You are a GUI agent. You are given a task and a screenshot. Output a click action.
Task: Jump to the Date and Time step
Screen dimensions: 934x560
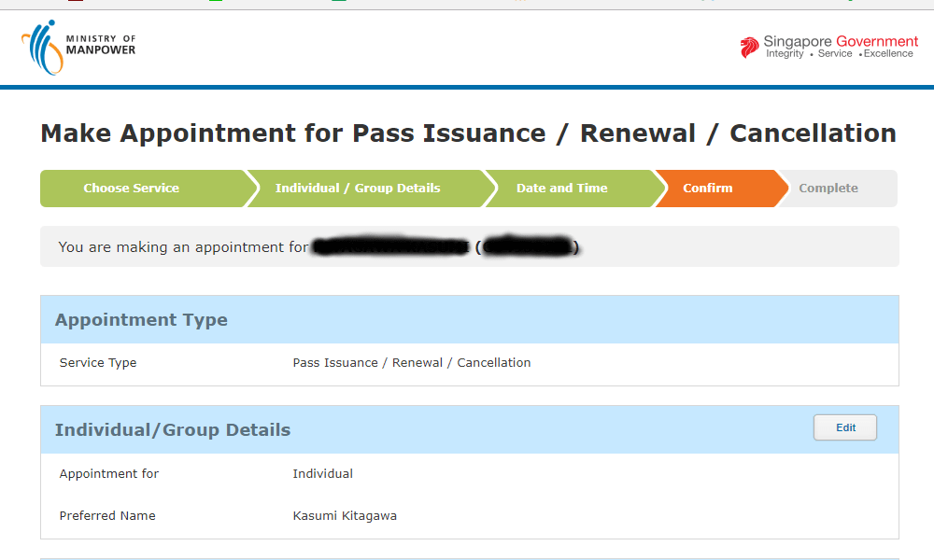point(561,189)
